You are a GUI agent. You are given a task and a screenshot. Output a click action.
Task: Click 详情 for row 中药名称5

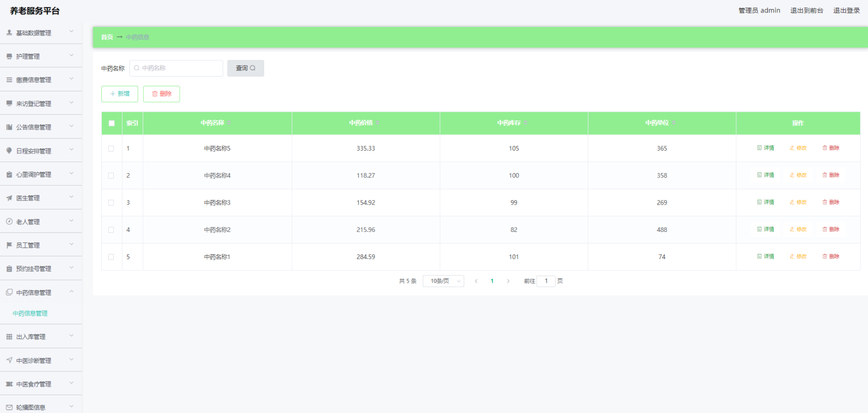766,148
